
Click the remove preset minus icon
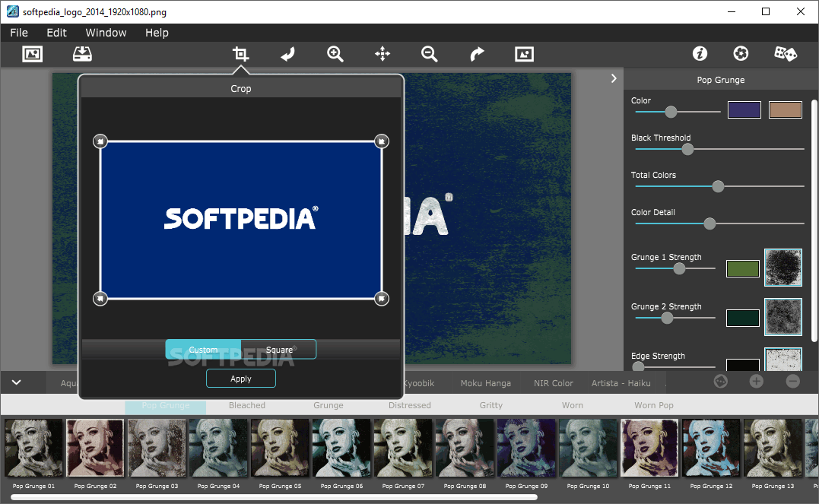(x=793, y=382)
